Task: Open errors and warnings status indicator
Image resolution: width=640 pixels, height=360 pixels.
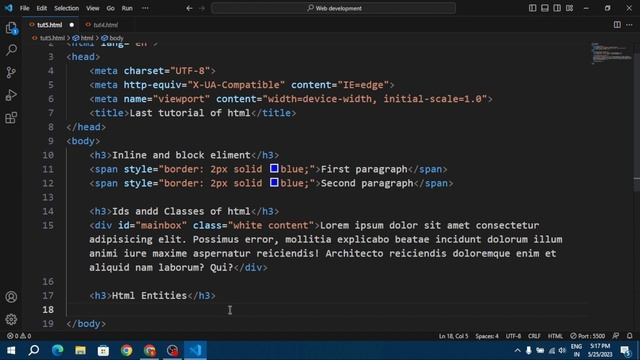Action: [19, 336]
